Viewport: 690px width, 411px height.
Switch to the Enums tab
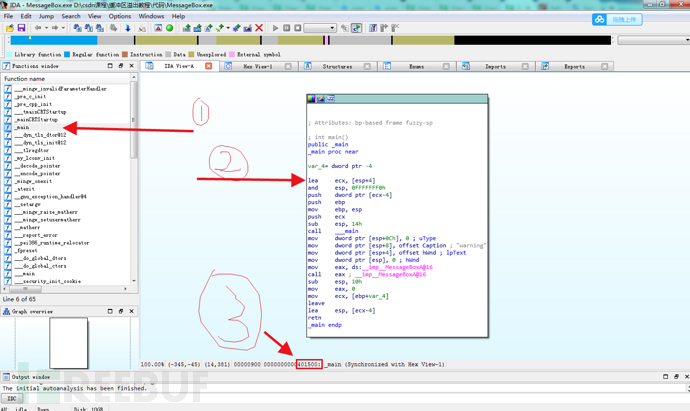(416, 66)
